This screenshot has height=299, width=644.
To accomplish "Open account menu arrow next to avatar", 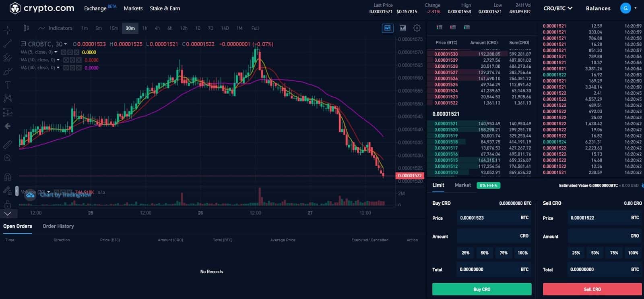I will (x=636, y=8).
